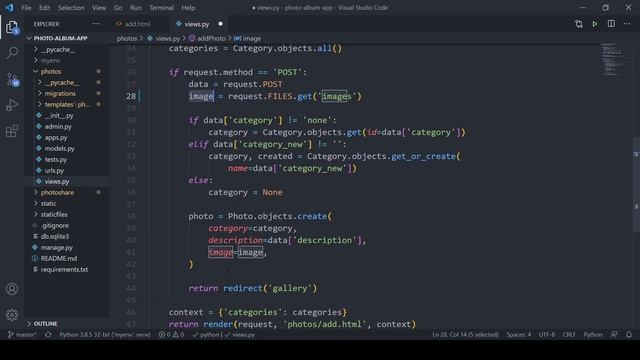This screenshot has height=360, width=640.
Task: Open the Run menu
Action: click(136, 8)
